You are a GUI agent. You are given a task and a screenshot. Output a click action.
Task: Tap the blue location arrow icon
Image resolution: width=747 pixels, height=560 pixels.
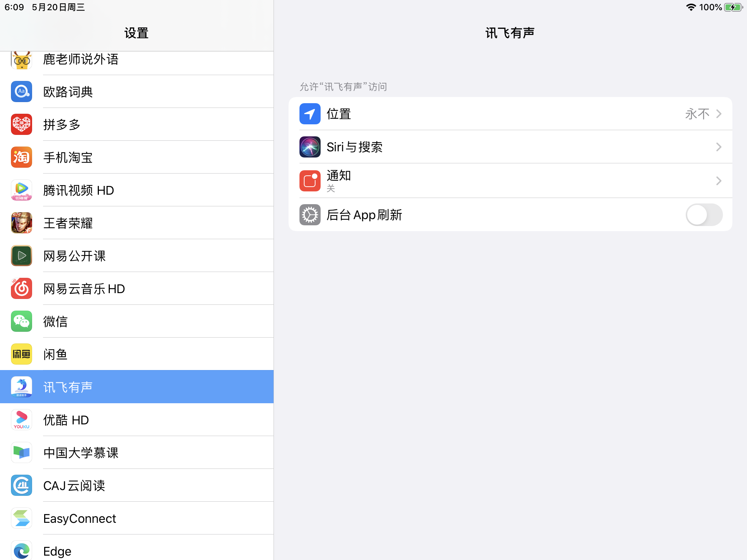(310, 114)
